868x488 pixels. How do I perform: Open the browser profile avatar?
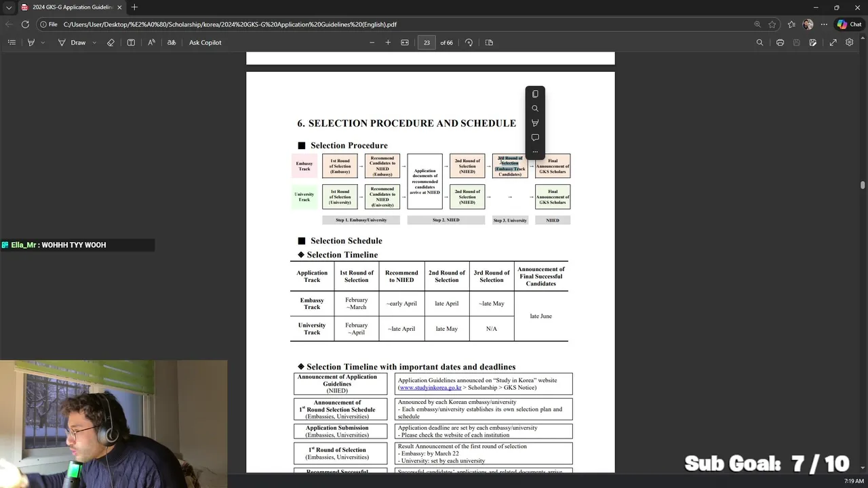point(808,24)
